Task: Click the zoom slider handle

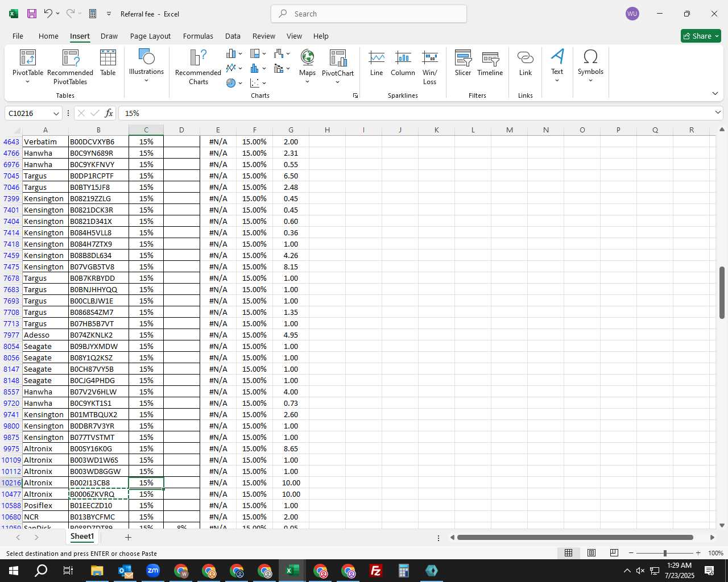Action: click(x=665, y=553)
